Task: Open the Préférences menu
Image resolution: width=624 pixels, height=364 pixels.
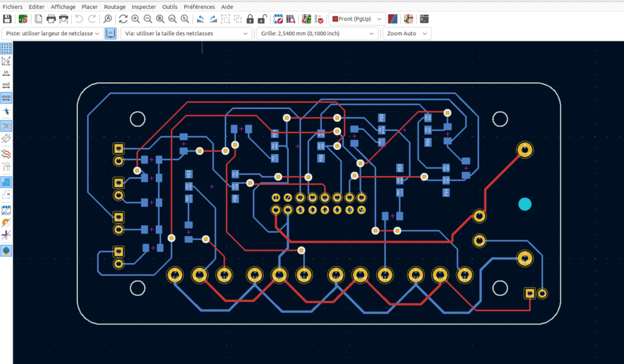Action: [x=199, y=7]
